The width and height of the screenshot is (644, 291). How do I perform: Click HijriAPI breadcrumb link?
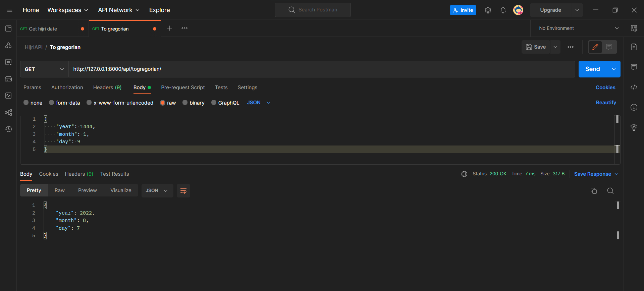tap(34, 47)
